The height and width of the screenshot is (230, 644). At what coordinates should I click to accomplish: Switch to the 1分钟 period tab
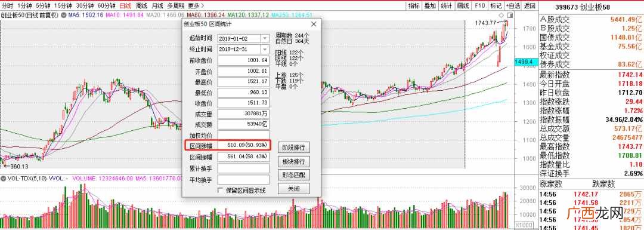click(24, 6)
